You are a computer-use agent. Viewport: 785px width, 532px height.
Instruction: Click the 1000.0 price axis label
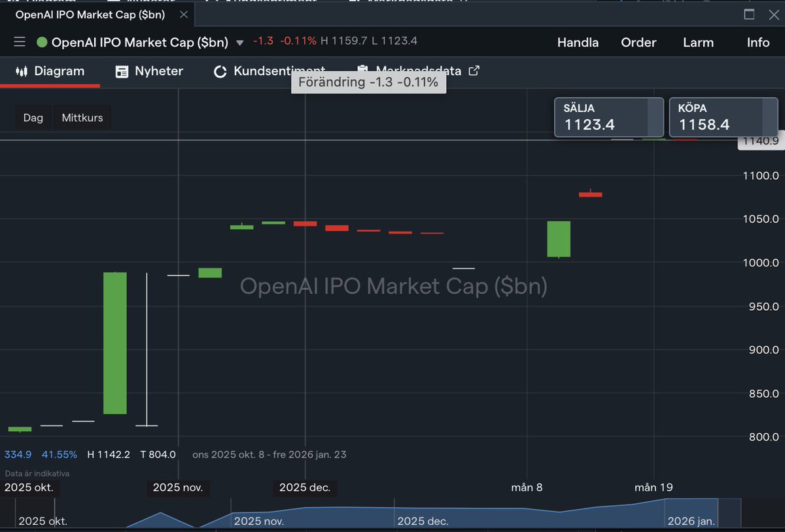(x=762, y=262)
